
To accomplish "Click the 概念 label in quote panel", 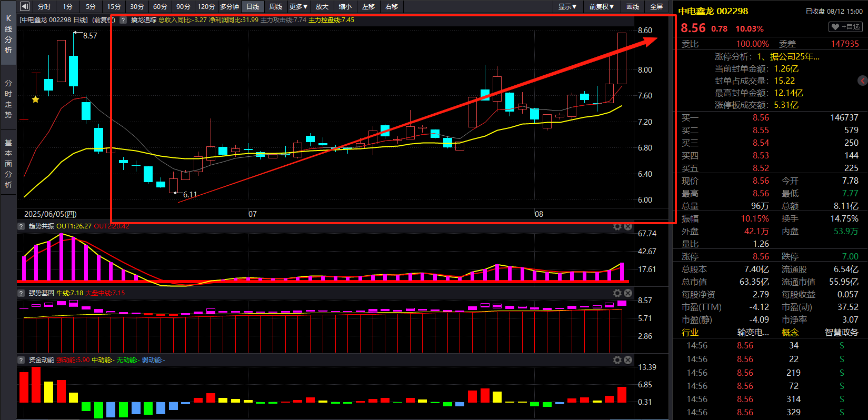I will pyautogui.click(x=790, y=332).
